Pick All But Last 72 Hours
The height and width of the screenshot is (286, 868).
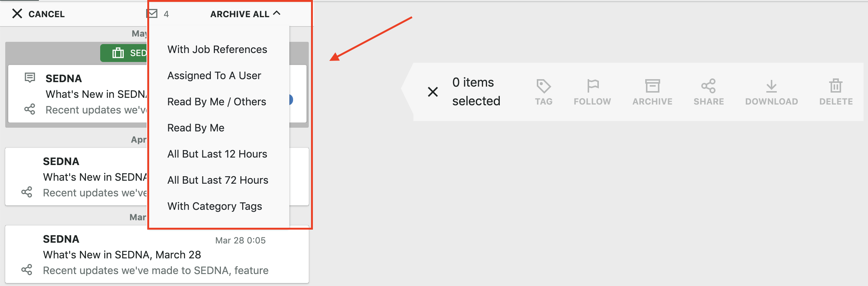[218, 180]
